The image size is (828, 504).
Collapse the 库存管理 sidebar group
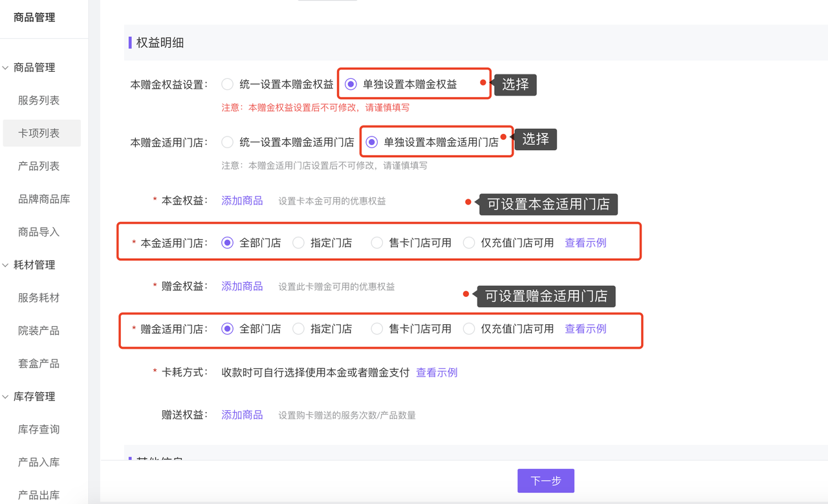point(6,397)
